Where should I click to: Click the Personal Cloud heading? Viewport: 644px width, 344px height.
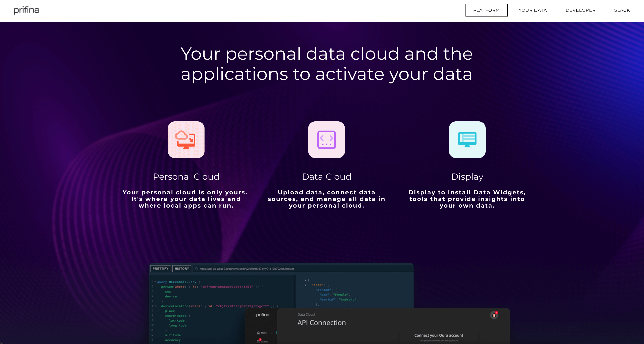(x=186, y=177)
